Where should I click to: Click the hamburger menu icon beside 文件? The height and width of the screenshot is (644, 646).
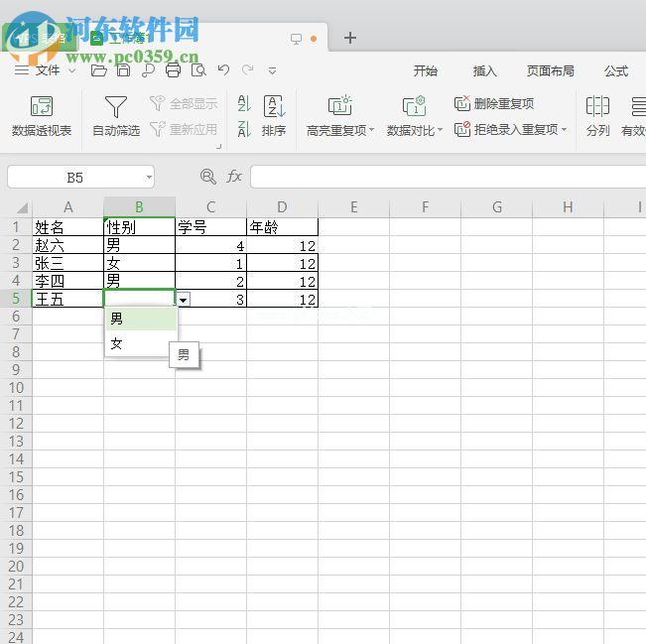pos(22,70)
